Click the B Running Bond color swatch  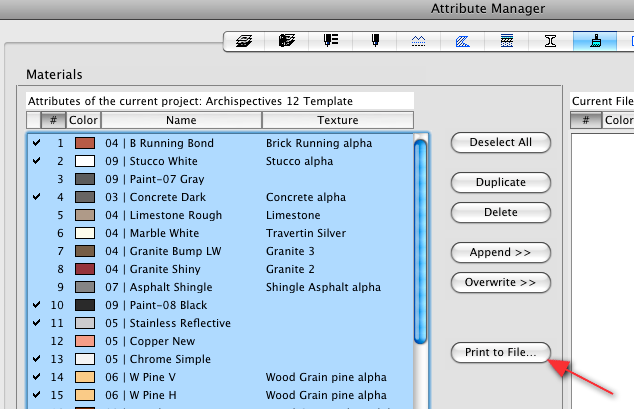(85, 143)
